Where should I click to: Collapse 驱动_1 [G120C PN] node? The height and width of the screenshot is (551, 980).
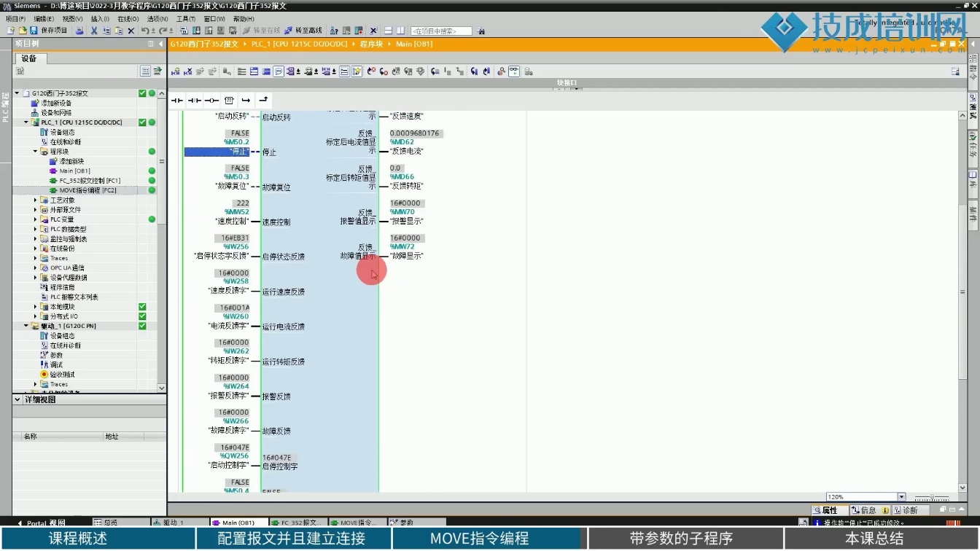(26, 326)
